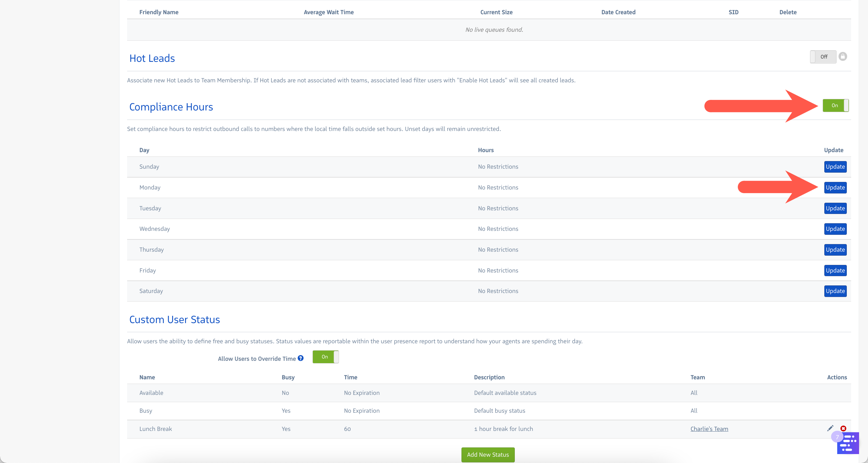Screen dimensions: 868x463
Task: Delete the Lunch Break status
Action: pyautogui.click(x=843, y=428)
